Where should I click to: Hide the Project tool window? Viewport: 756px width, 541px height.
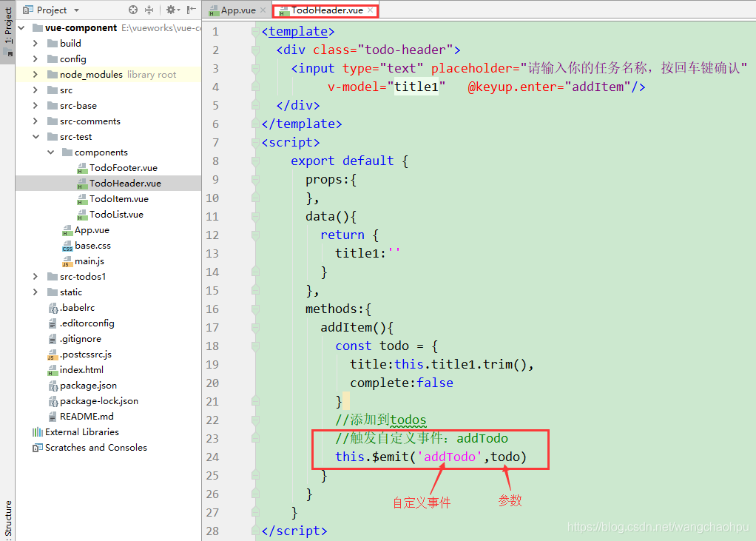point(192,10)
